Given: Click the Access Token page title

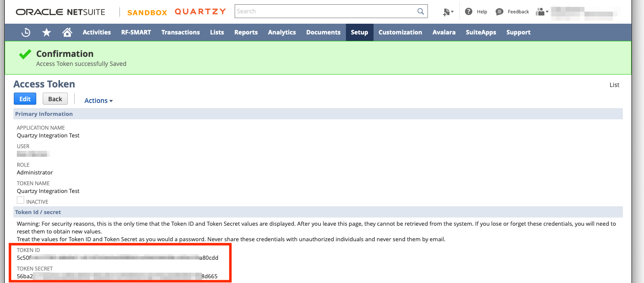Looking at the screenshot, I should (44, 84).
